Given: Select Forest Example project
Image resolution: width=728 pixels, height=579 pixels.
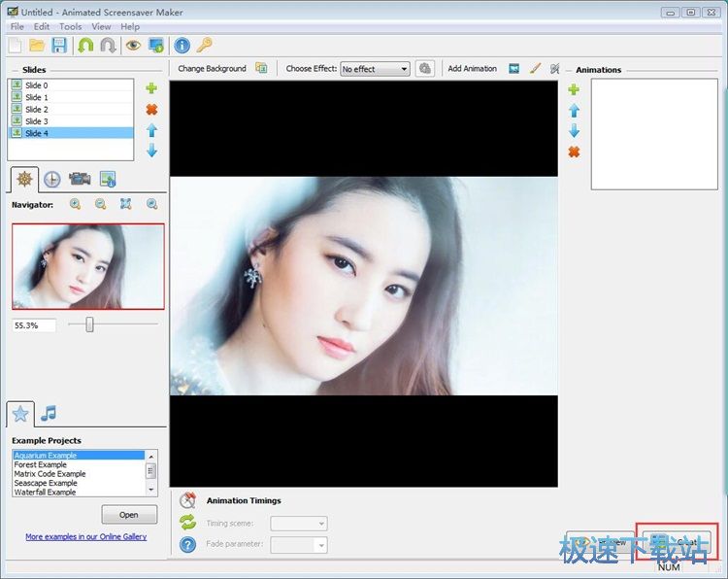Looking at the screenshot, I should [79, 464].
